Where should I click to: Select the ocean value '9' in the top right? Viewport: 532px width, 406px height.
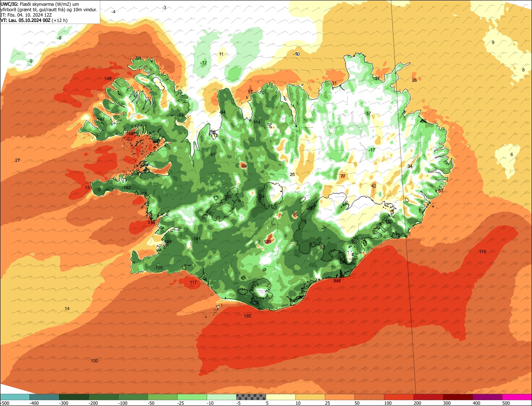(x=493, y=43)
